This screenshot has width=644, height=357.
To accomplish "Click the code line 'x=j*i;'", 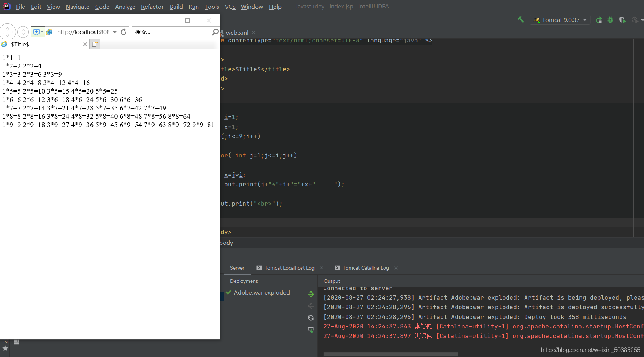I will click(235, 175).
